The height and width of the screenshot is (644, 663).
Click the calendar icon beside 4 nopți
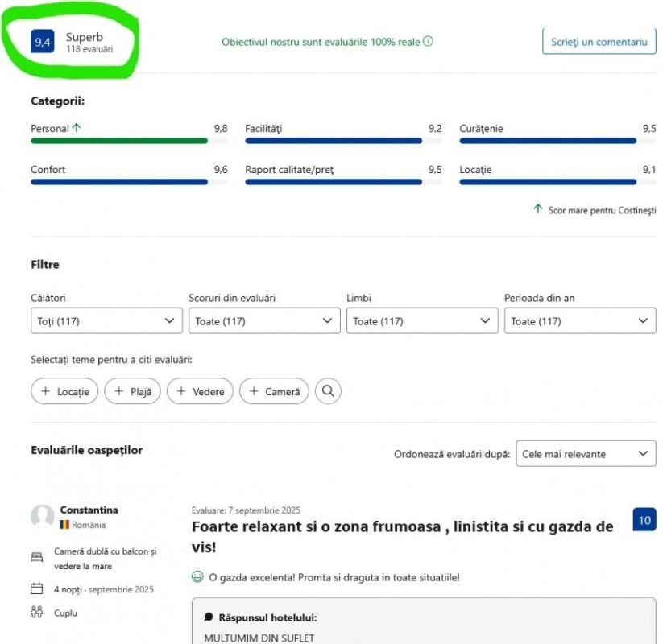pos(36,589)
